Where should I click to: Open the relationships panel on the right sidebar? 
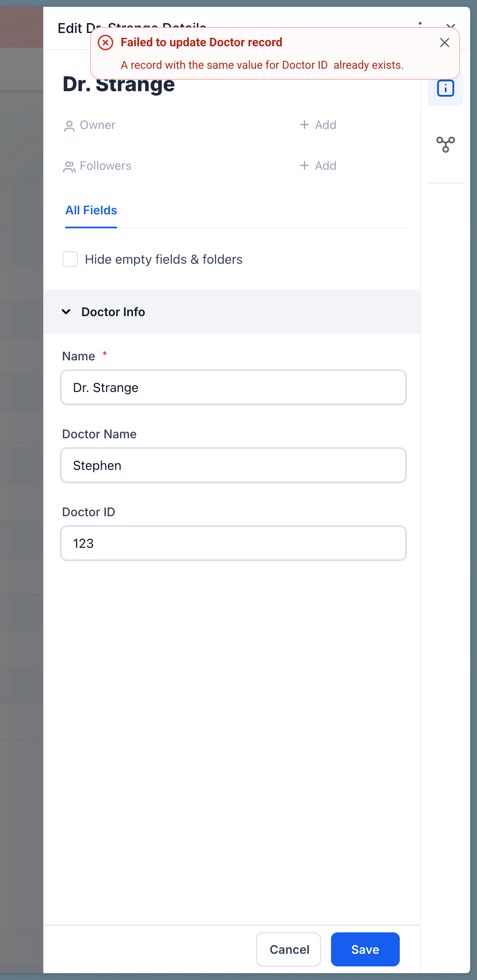point(445,144)
